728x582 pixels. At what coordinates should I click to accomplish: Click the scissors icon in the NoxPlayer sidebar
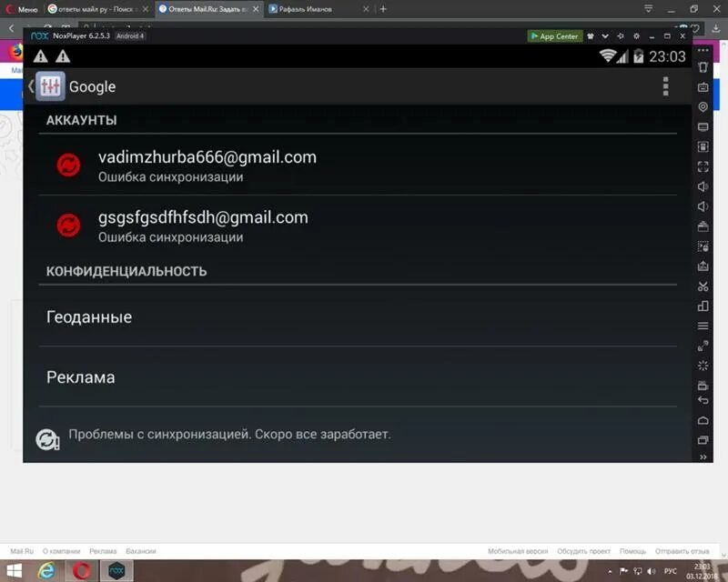click(703, 286)
